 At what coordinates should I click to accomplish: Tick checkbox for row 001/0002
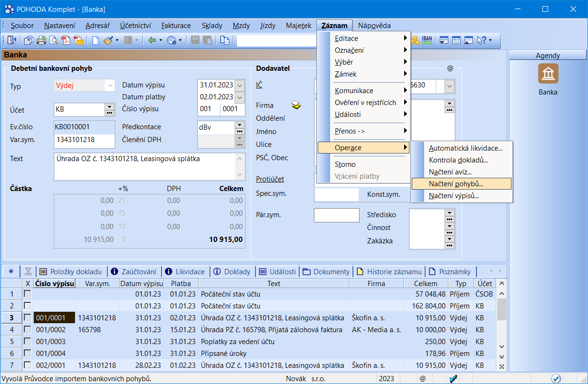(x=28, y=330)
